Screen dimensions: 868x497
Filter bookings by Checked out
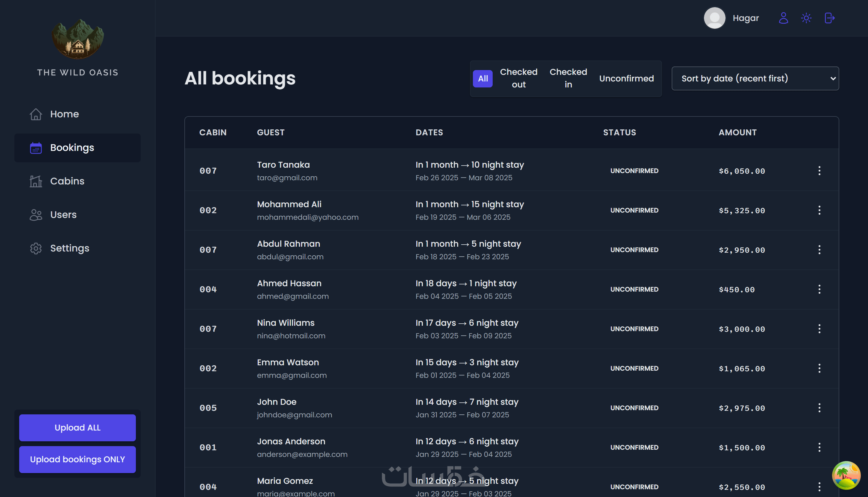coord(519,78)
